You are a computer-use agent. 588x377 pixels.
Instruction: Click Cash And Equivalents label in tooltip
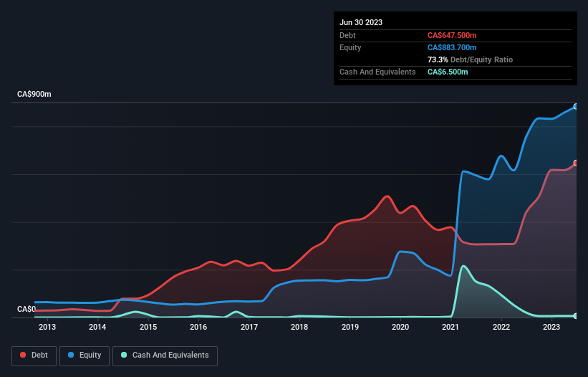[377, 72]
